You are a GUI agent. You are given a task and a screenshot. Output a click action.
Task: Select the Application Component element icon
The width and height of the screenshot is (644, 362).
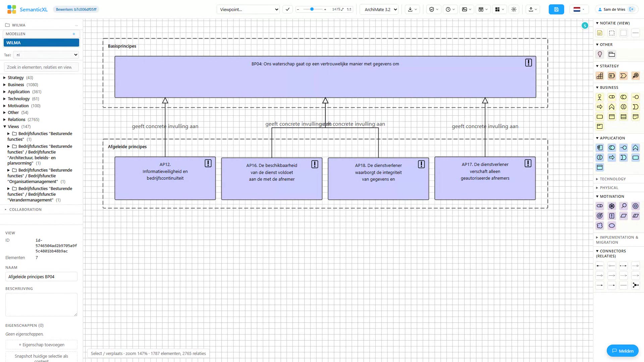tap(600, 148)
